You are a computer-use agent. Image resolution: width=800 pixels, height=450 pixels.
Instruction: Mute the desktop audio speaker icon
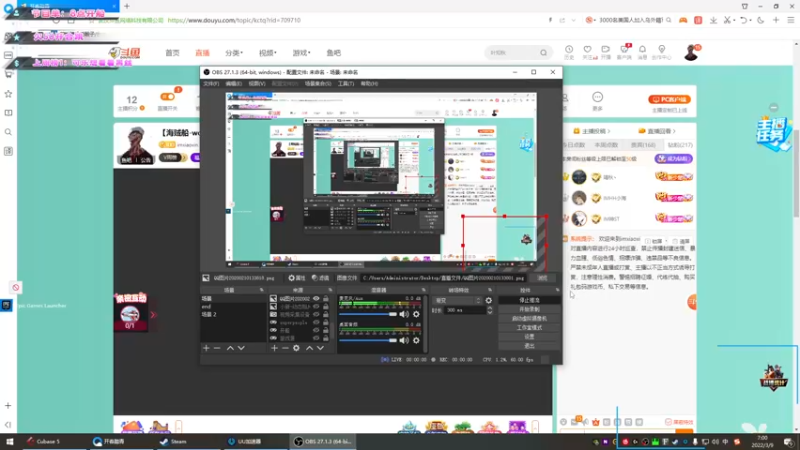tap(404, 340)
